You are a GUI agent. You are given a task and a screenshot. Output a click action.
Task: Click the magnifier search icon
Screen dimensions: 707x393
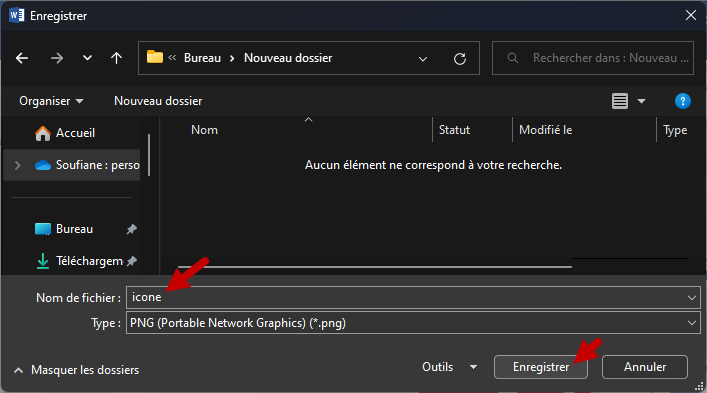(513, 58)
